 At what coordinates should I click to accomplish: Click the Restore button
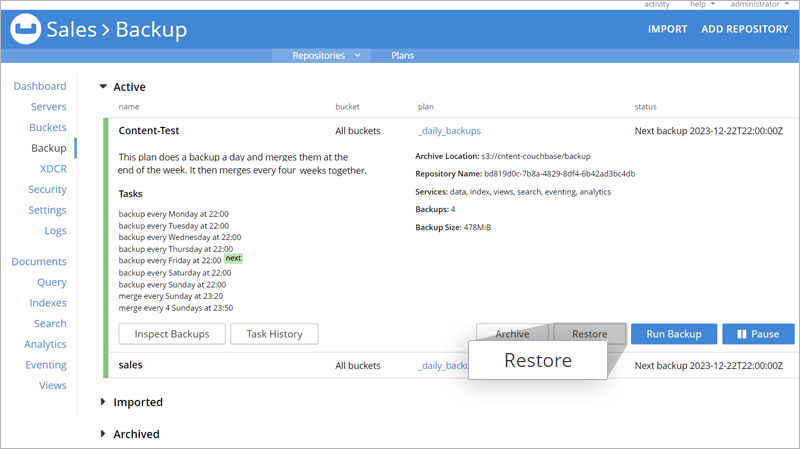590,334
